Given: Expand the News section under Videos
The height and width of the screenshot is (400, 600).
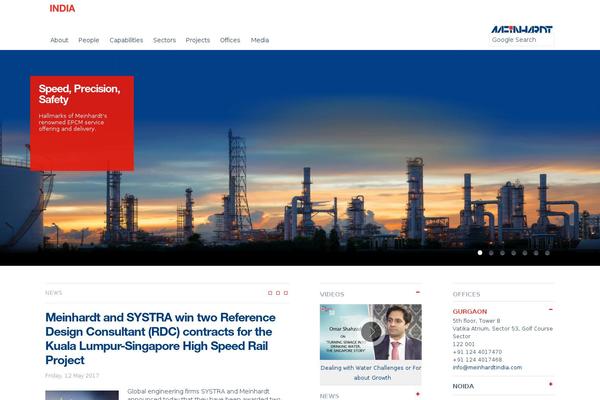Looking at the screenshot, I should pos(418,394).
